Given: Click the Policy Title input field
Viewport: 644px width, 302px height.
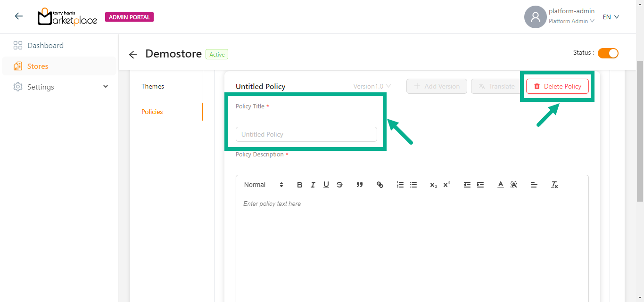Looking at the screenshot, I should pyautogui.click(x=306, y=134).
